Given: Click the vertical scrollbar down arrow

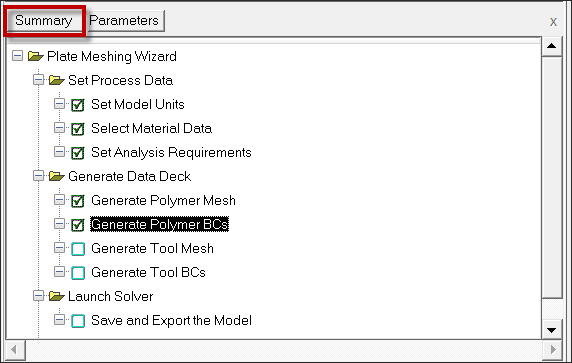Looking at the screenshot, I should [552, 331].
